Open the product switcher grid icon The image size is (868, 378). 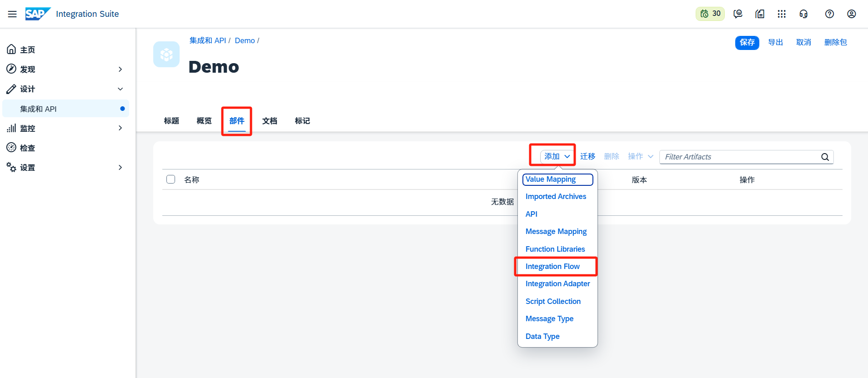[782, 14]
